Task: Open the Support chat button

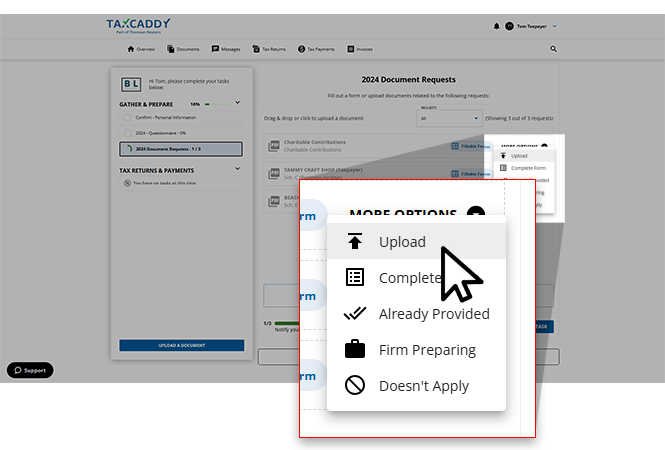Action: click(30, 370)
